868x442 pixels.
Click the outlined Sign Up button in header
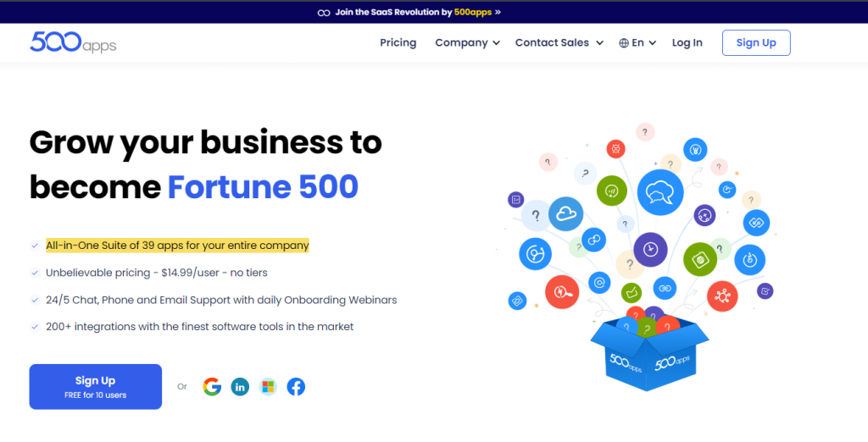[x=755, y=43]
